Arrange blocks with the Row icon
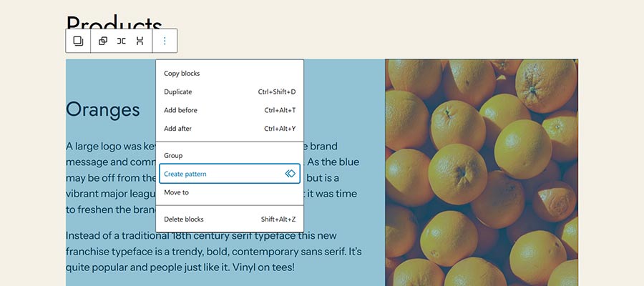Screen dimensions: 644x286 click(121, 41)
